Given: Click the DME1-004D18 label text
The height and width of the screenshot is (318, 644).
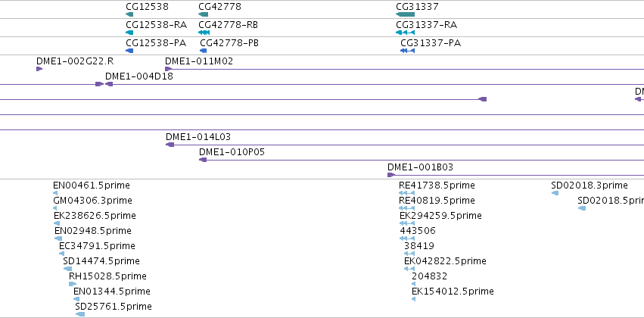Looking at the screenshot, I should 139,76.
